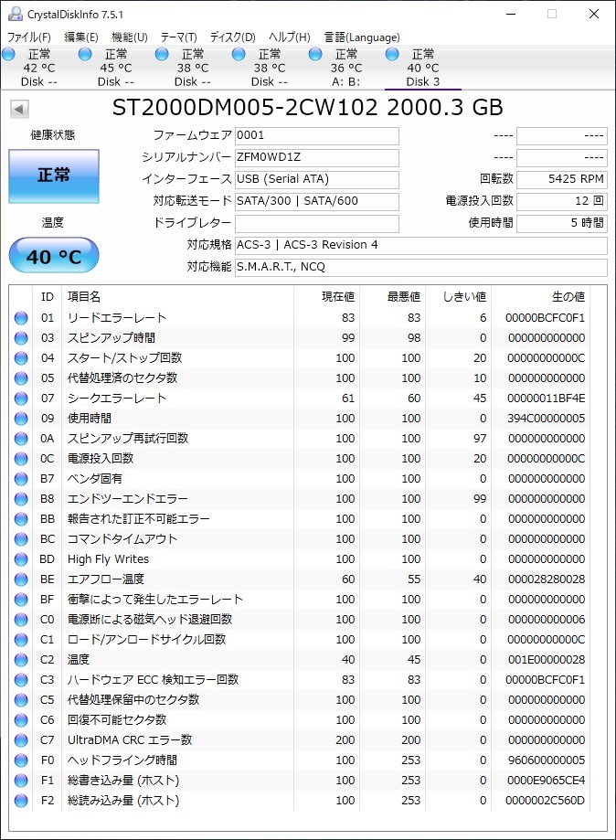Click blue status orb of attribute 05 row
The width and height of the screenshot is (616, 840).
click(21, 378)
